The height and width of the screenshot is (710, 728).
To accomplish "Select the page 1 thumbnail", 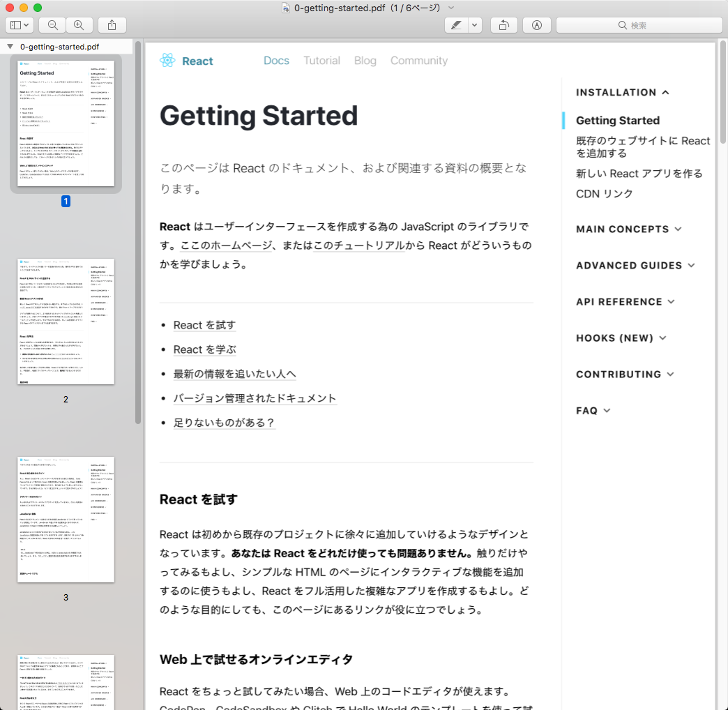I will pyautogui.click(x=66, y=123).
